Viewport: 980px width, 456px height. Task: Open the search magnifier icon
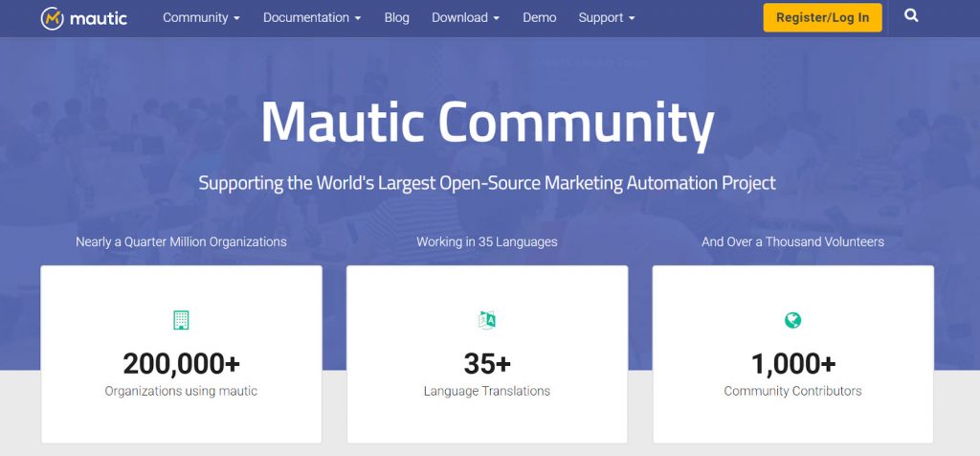(x=911, y=16)
